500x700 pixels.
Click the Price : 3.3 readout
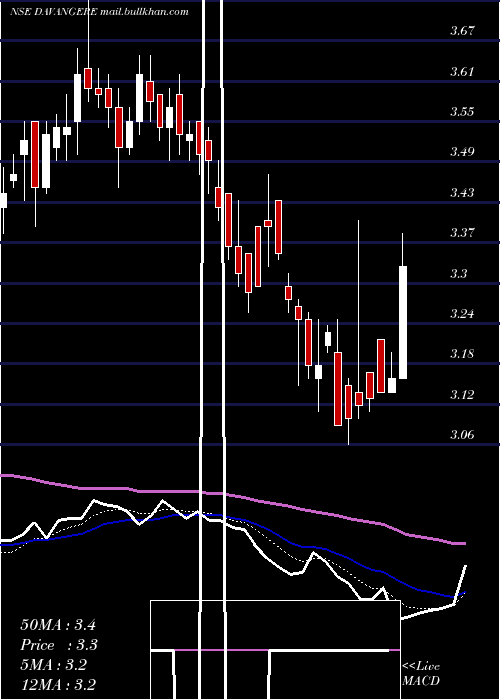point(59,645)
